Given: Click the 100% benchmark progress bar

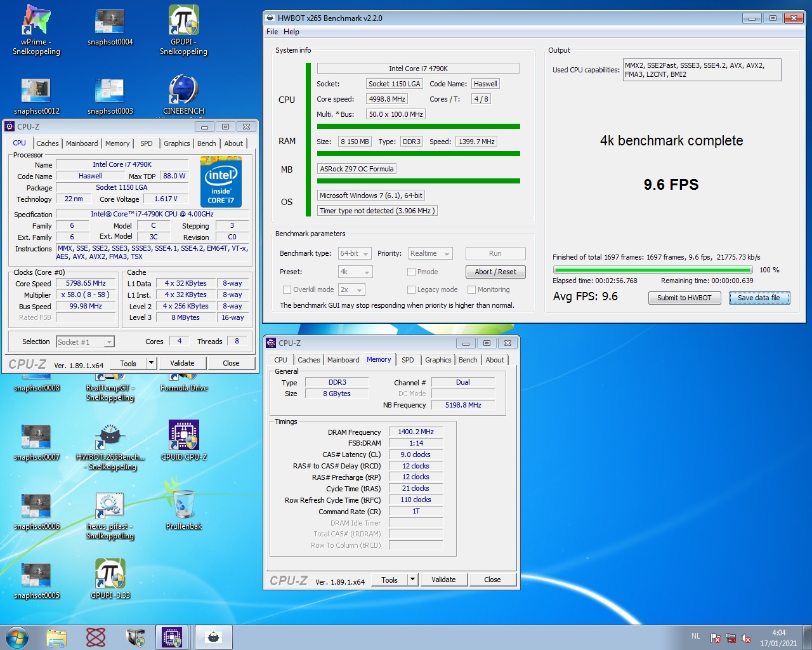Looking at the screenshot, I should click(653, 270).
